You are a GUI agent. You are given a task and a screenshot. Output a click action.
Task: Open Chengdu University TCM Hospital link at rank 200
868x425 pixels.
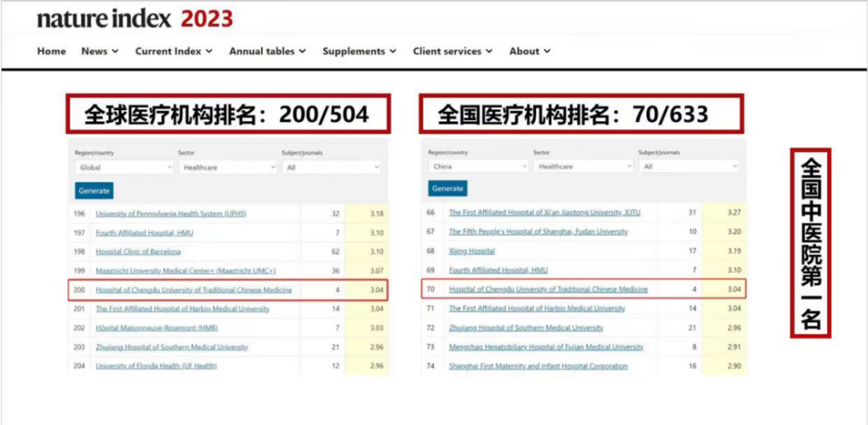click(x=194, y=290)
